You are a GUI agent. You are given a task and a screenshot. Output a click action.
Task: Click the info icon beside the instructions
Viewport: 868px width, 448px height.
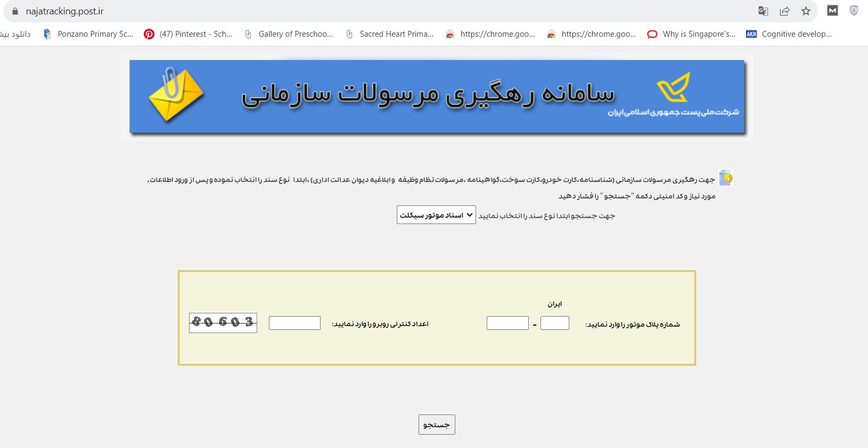(726, 178)
